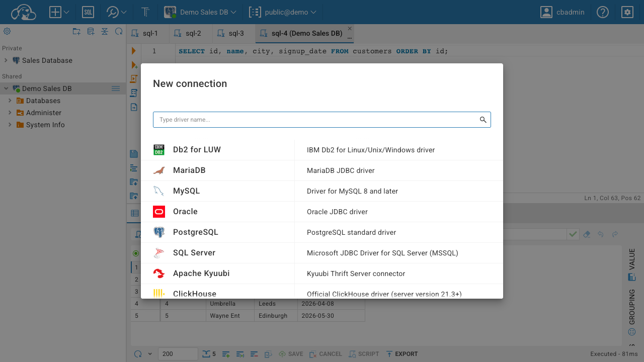This screenshot has height=362, width=644.
Task: Choose the MySQL driver
Action: pos(322,191)
